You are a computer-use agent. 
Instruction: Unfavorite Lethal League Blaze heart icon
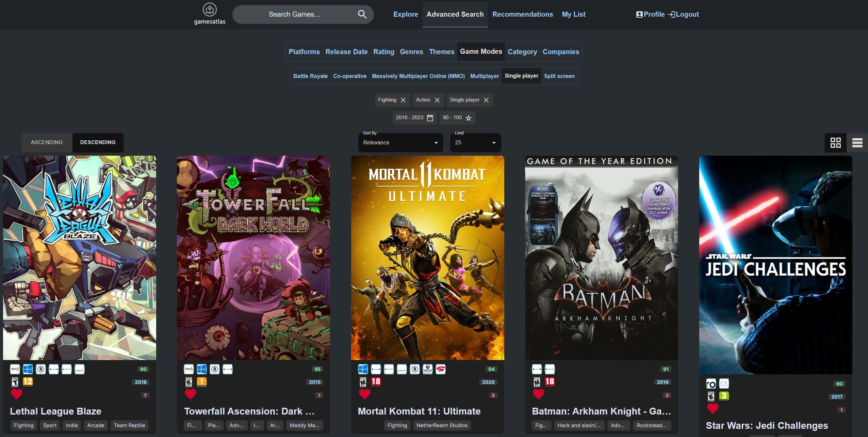(17, 394)
